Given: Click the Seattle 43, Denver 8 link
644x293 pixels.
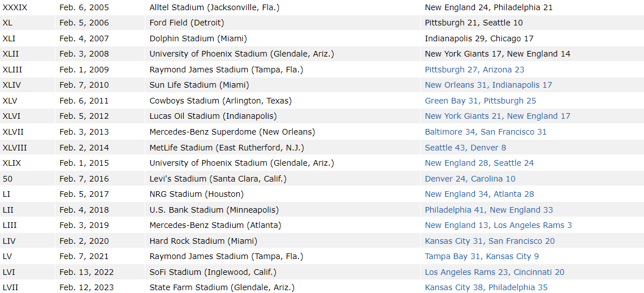Looking at the screenshot, I should click(465, 148).
